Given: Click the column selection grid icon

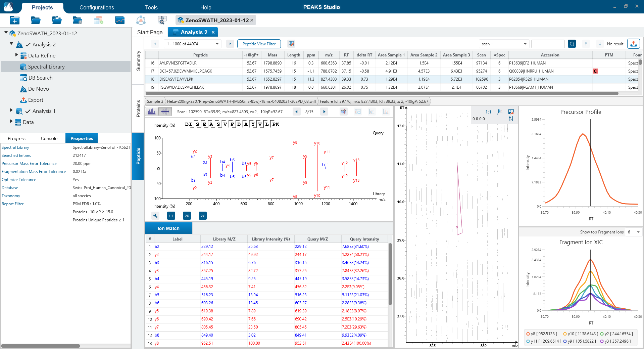Looking at the screenshot, I should [x=291, y=44].
